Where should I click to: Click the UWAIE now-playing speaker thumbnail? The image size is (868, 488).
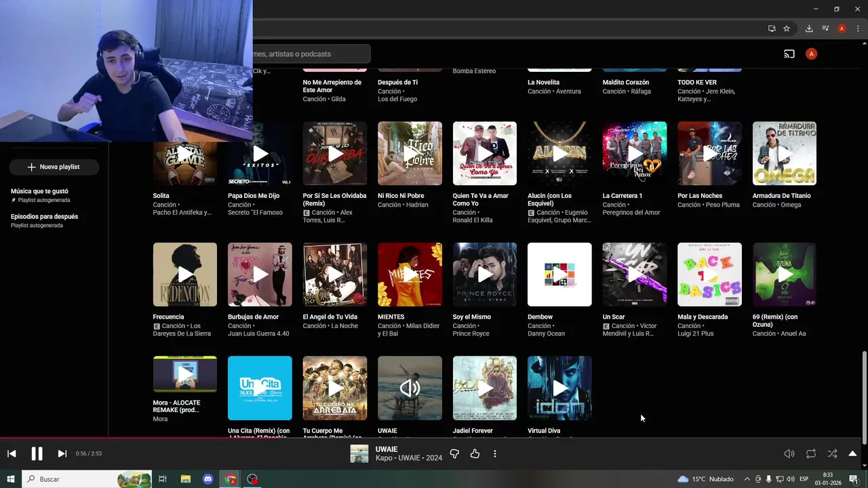(x=410, y=388)
